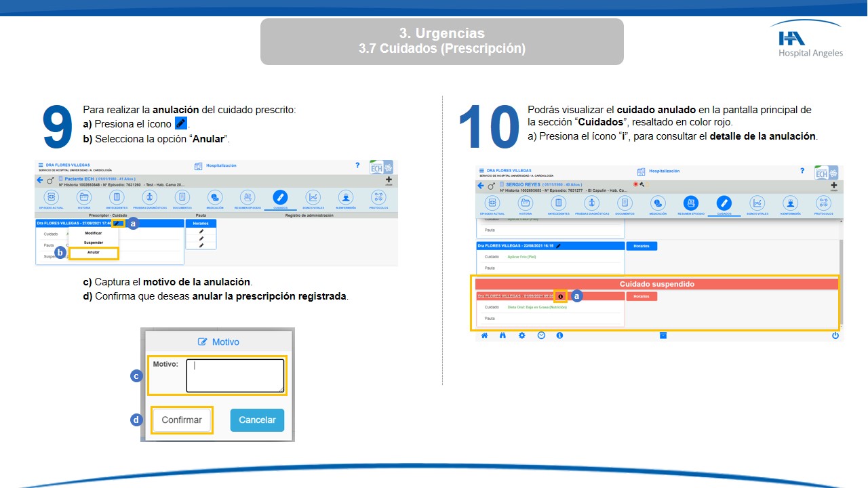Open Signos Vitales tab in Sergio Reyes screen
Image resolution: width=868 pixels, height=488 pixels.
pyautogui.click(x=757, y=205)
